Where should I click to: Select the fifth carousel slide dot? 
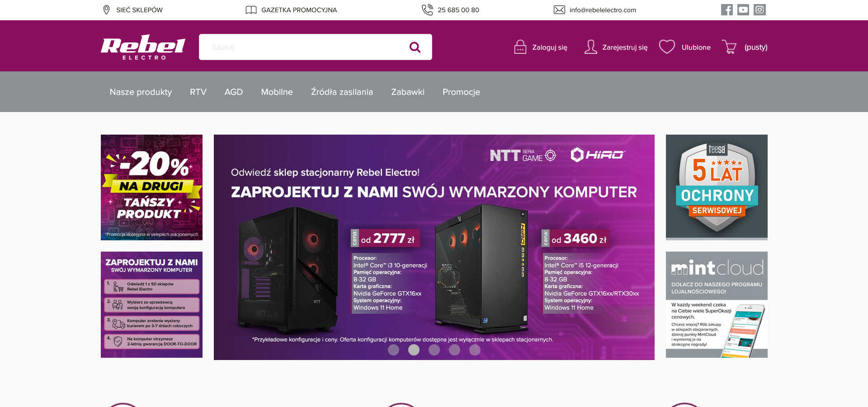475,350
